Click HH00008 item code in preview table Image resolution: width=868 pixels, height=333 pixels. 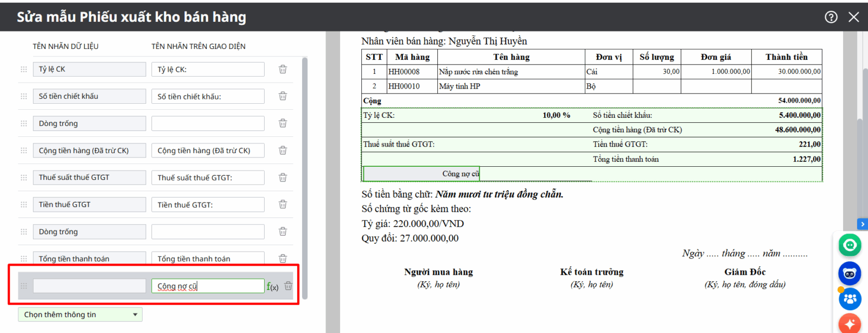click(404, 72)
